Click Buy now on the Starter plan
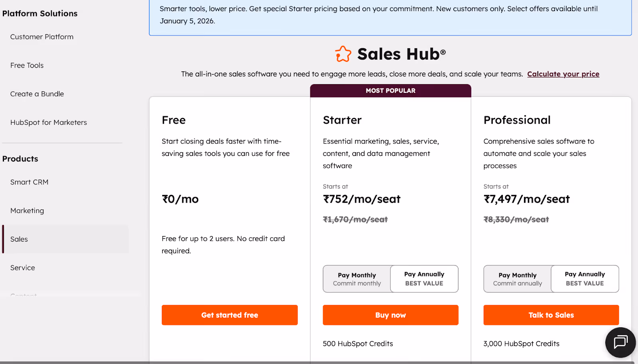 click(x=390, y=315)
